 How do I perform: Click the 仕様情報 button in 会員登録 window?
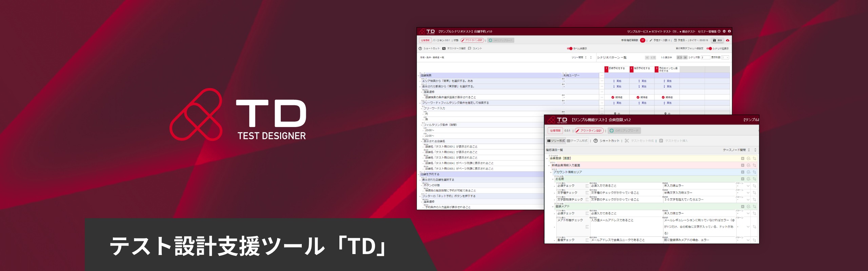[555, 131]
